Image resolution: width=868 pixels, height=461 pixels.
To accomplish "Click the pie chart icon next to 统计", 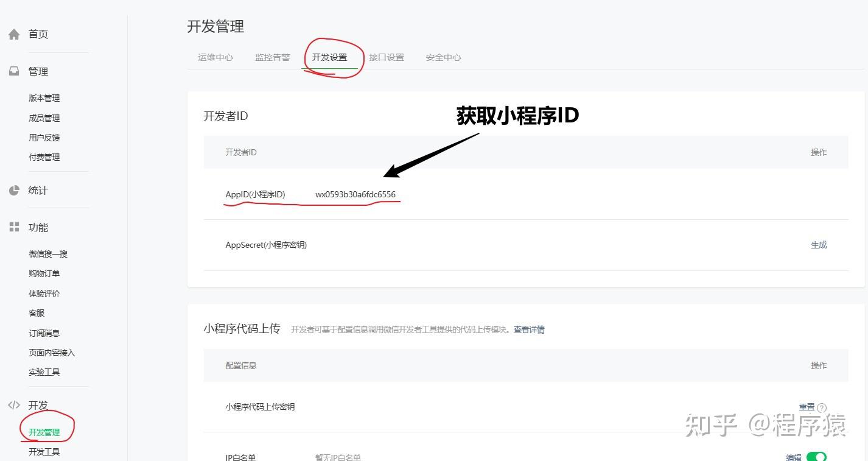I will pyautogui.click(x=14, y=191).
